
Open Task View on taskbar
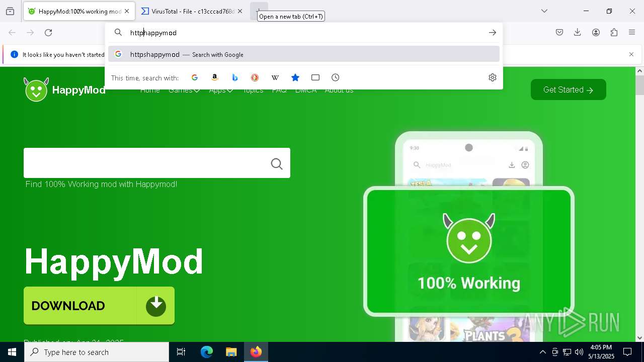[x=181, y=352]
